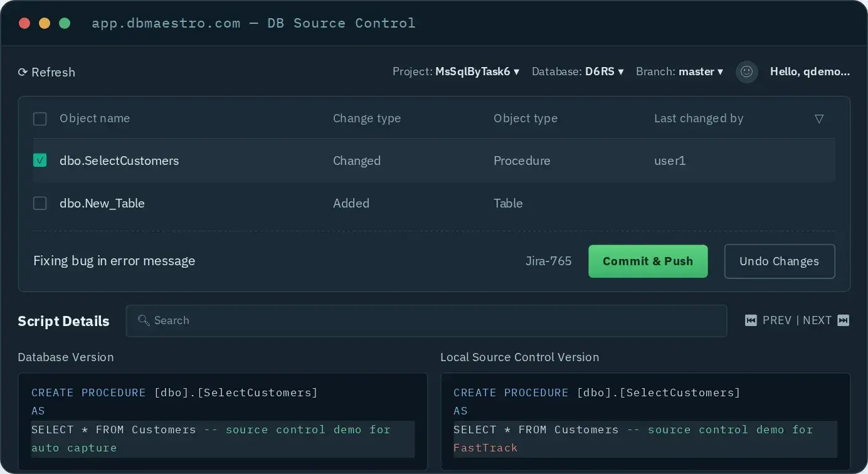Click the Procedure object type cell
868x474 pixels.
click(522, 161)
